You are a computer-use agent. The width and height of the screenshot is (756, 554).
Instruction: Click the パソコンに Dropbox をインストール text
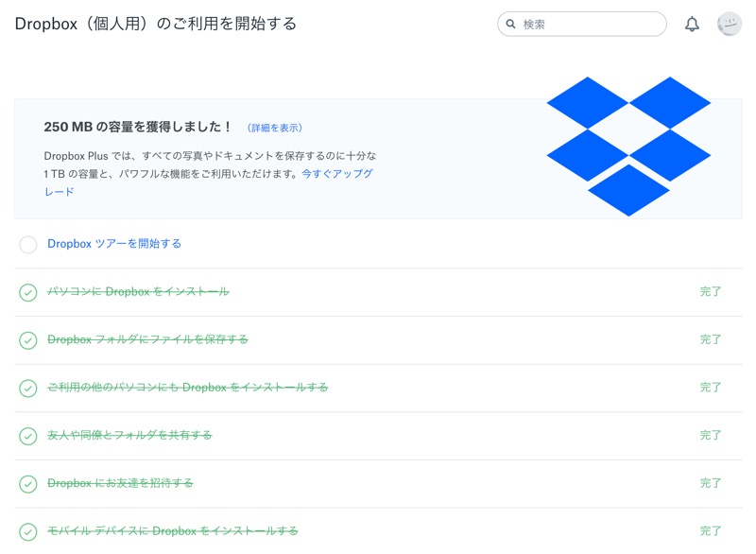[x=138, y=291]
